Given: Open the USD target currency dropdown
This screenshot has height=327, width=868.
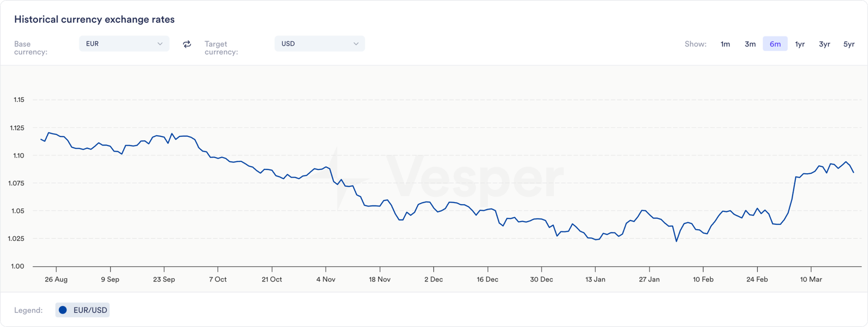Looking at the screenshot, I should coord(319,44).
